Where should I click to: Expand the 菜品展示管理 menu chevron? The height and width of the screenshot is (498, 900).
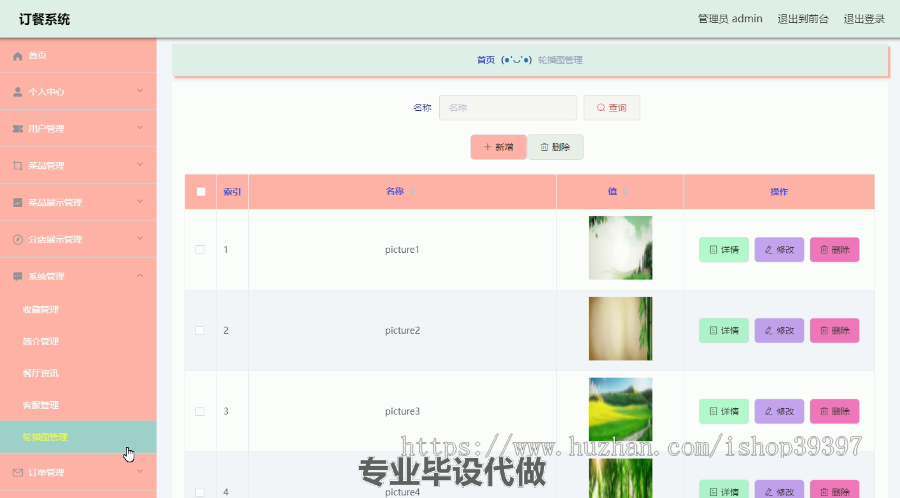[x=140, y=201]
